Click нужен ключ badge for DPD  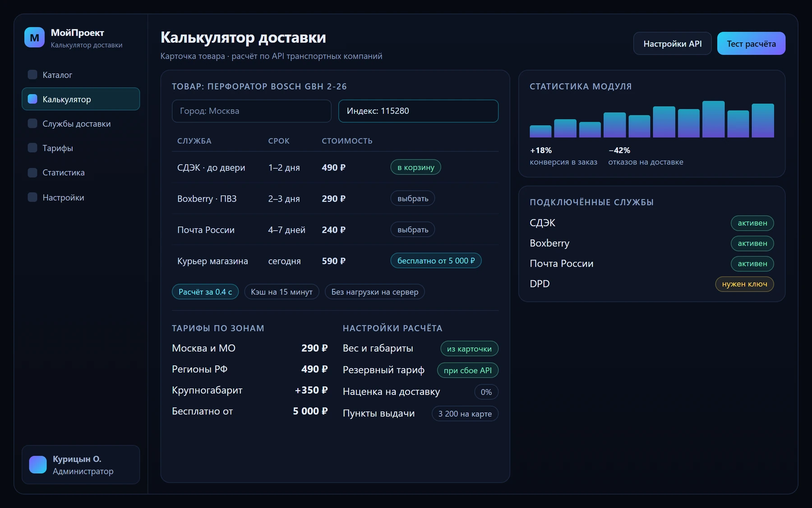click(x=744, y=284)
